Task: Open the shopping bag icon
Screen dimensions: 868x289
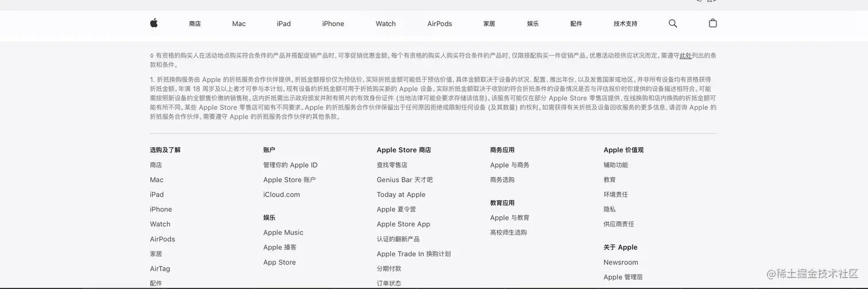Action: (x=713, y=23)
